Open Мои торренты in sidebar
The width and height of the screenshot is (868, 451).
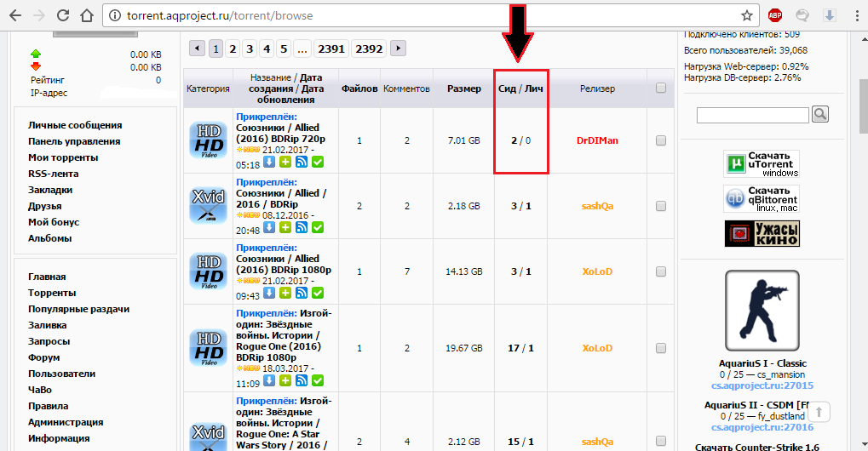[x=63, y=157]
